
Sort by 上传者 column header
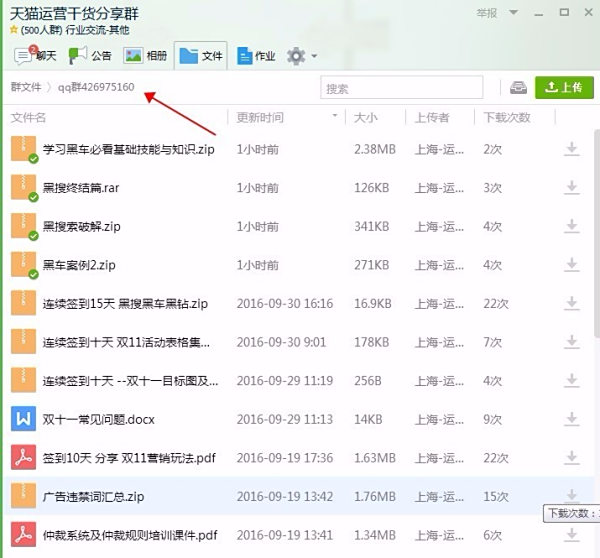[x=432, y=117]
